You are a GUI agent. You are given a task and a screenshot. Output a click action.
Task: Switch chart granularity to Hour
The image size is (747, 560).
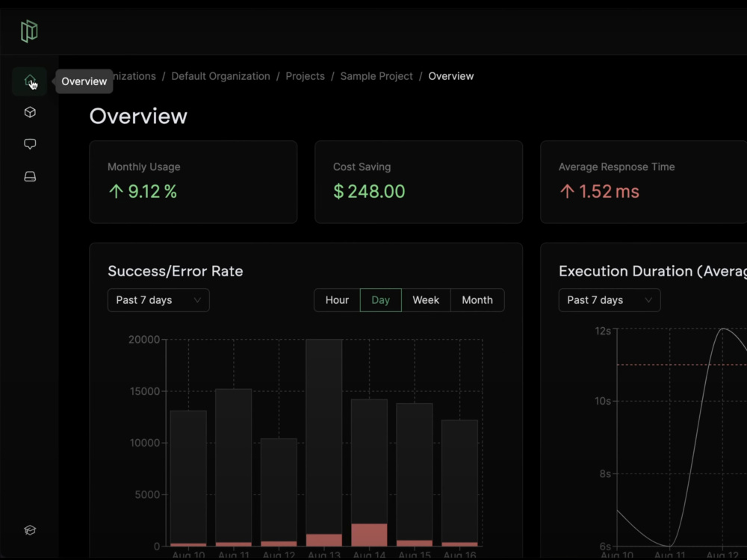pyautogui.click(x=337, y=300)
